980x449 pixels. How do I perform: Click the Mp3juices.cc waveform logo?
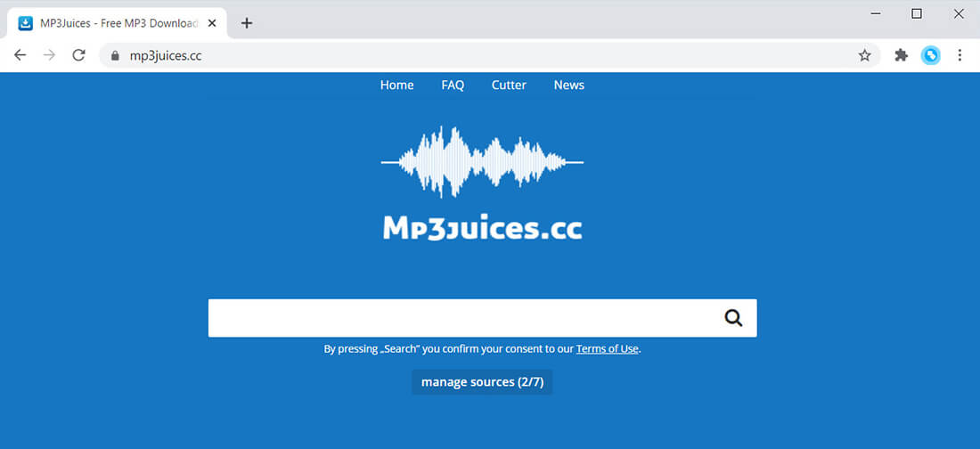pos(482,162)
